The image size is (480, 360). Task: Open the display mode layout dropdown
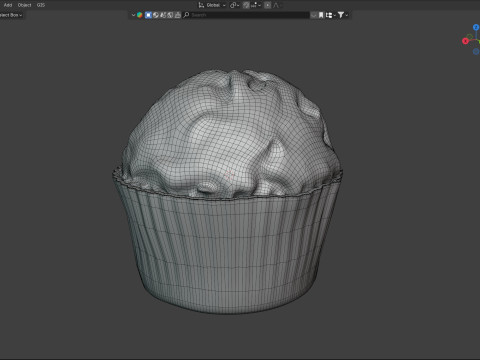[x=330, y=15]
